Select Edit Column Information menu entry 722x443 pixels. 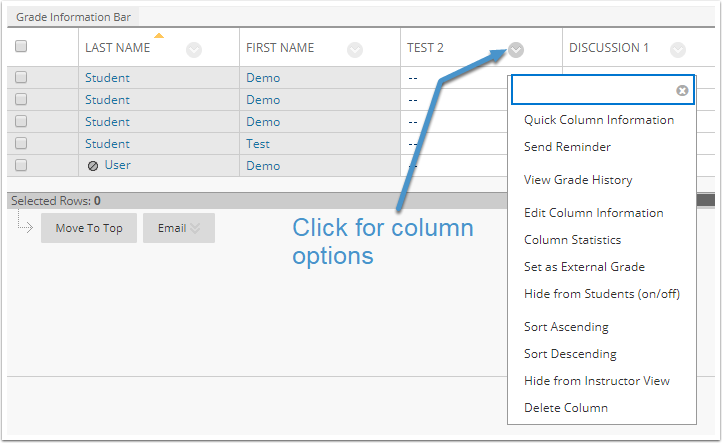(x=594, y=213)
